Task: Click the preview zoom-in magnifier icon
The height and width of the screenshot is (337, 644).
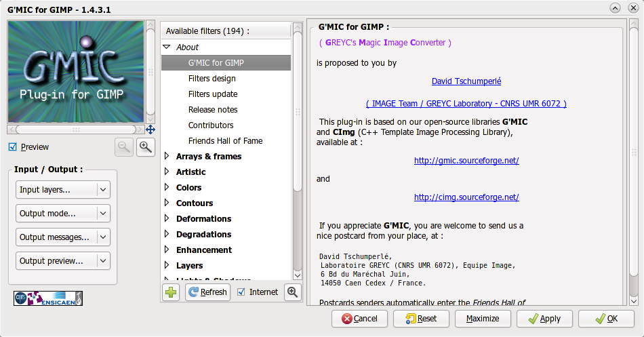Action: tap(145, 146)
